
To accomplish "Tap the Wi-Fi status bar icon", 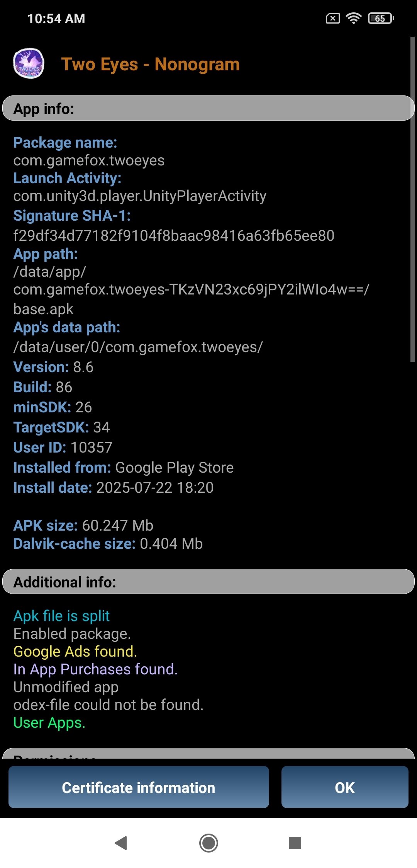I will (353, 18).
